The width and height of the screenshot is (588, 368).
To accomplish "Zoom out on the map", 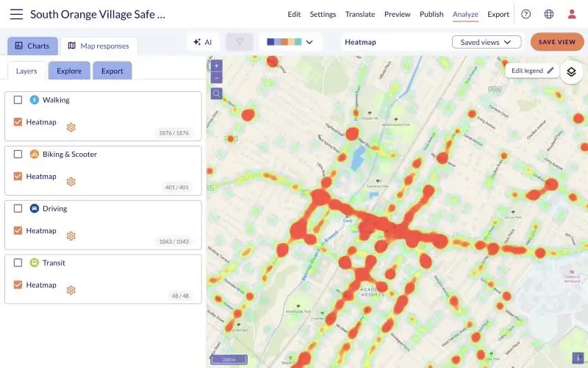I will (216, 78).
